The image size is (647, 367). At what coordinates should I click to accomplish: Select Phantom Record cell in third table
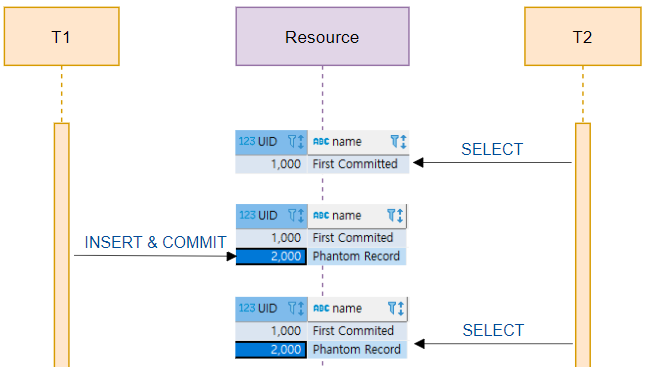[x=357, y=350]
